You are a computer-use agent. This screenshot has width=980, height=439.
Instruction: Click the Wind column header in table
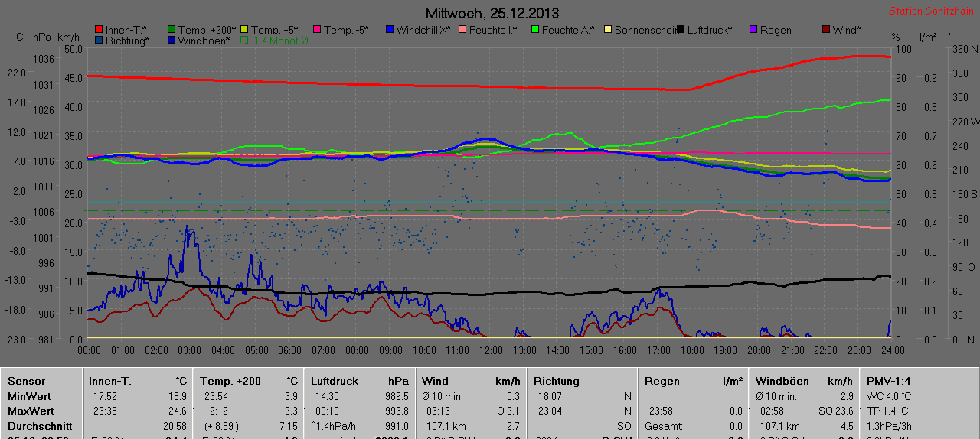coord(435,381)
